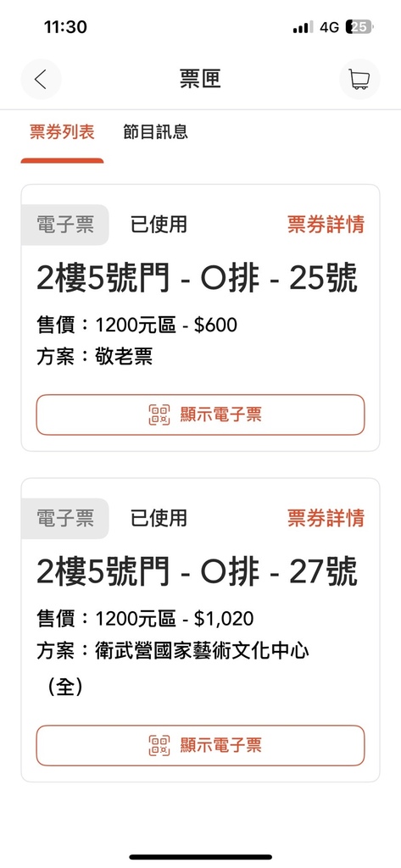Image resolution: width=401 pixels, height=868 pixels.
Task: Tap QR code icon on seat 25 ticket
Action: point(159,415)
